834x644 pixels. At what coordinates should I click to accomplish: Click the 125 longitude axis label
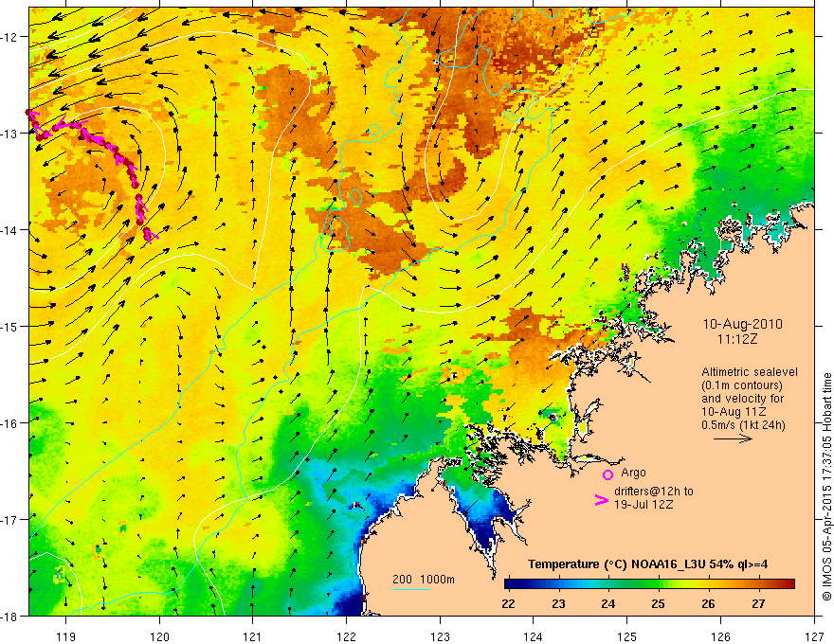(x=626, y=636)
